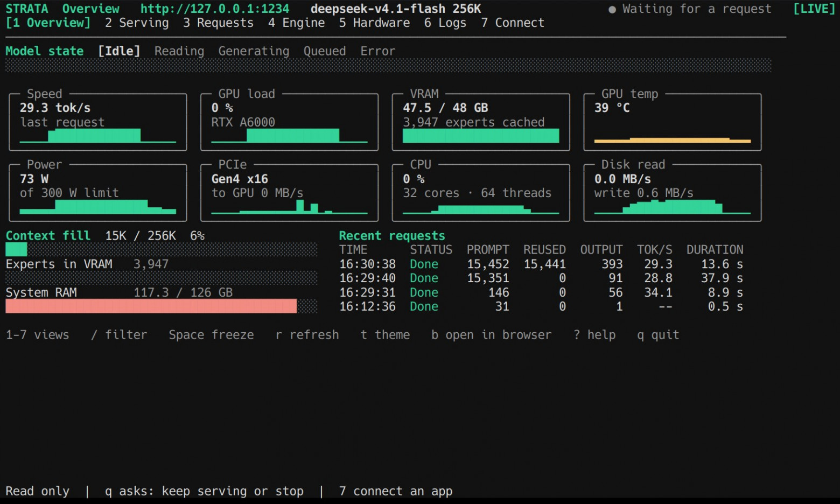Click the TOK/S column header

655,250
